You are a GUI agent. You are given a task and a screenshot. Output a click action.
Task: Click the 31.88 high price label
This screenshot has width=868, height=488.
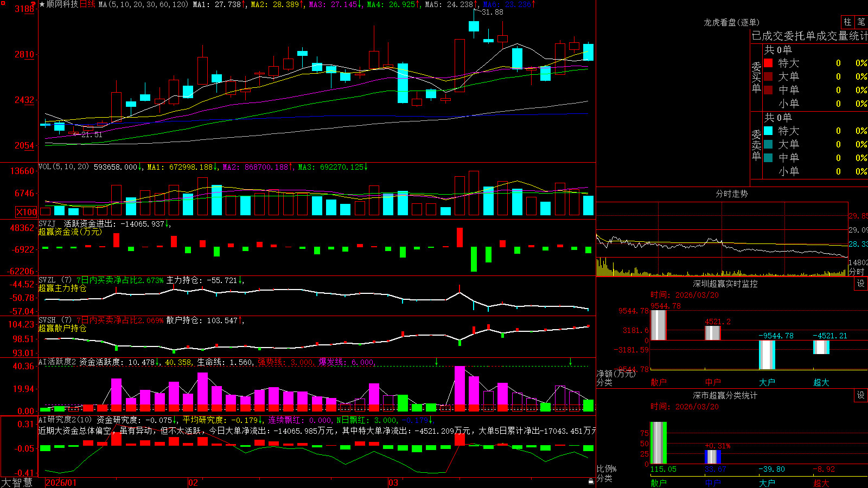[x=493, y=12]
